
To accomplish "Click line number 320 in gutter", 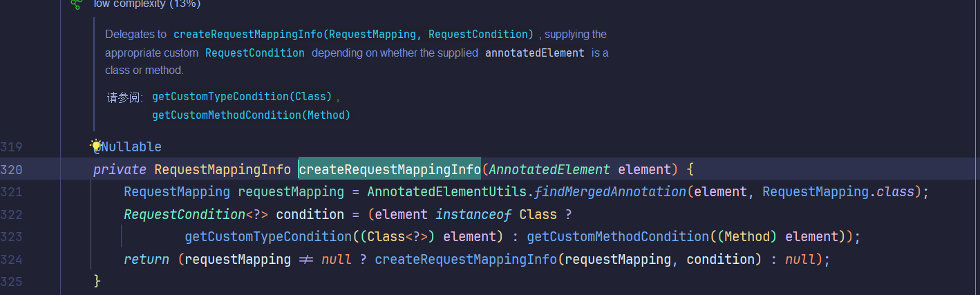I will [12, 169].
